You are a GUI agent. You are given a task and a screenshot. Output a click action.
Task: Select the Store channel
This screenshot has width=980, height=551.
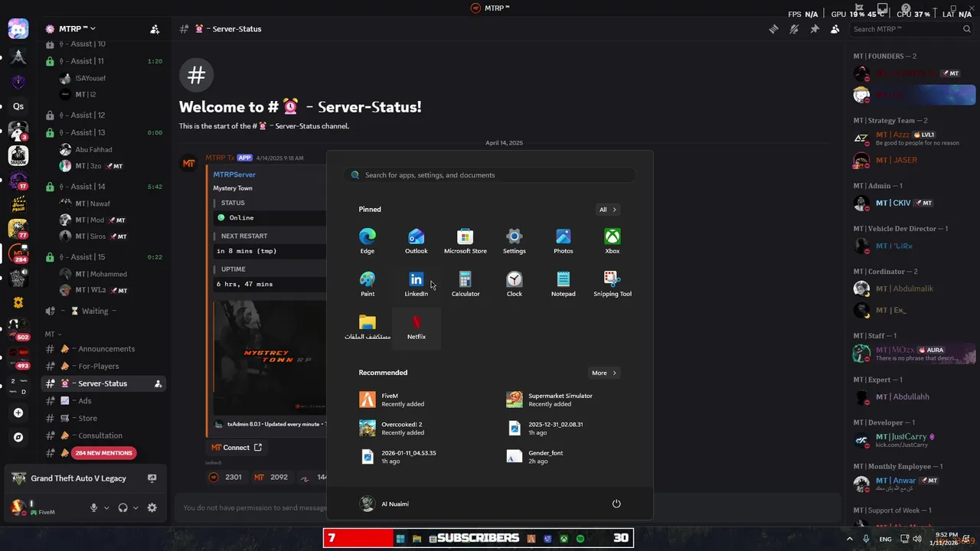[x=103, y=418]
